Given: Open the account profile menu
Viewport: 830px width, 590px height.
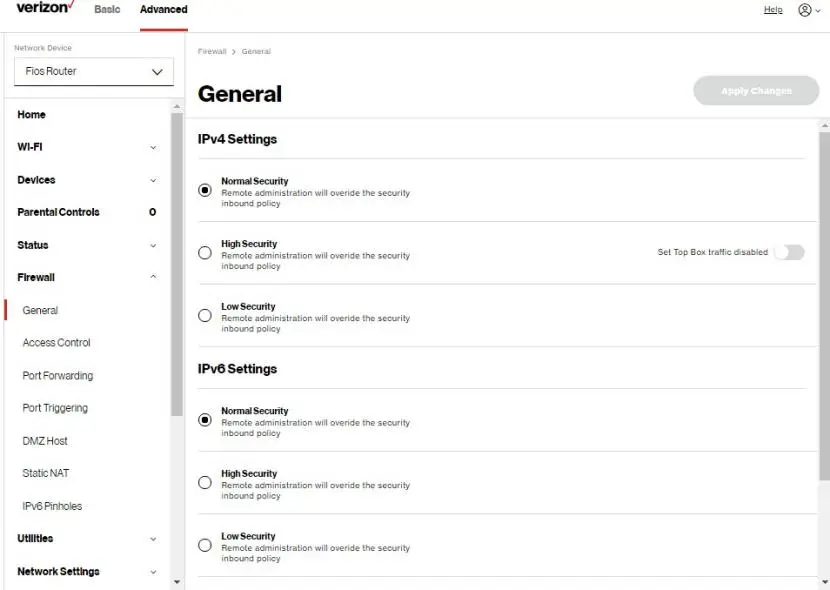Looking at the screenshot, I should tap(805, 9).
